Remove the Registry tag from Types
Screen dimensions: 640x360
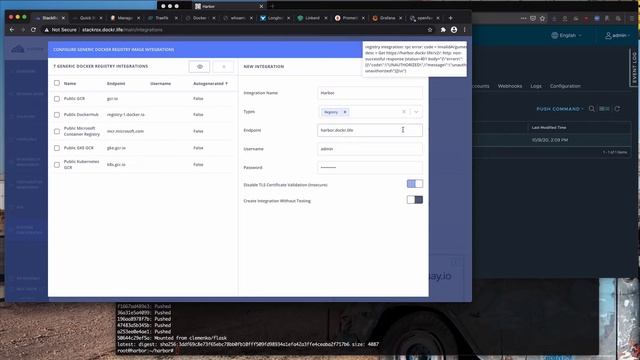(344, 112)
